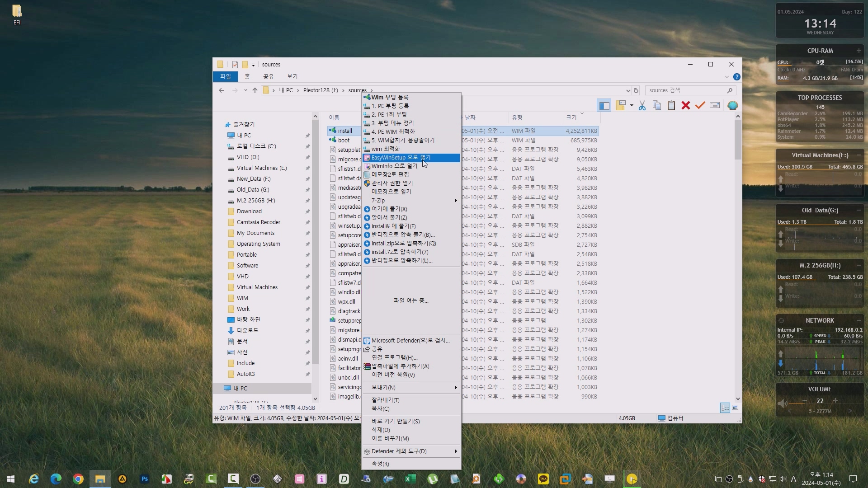
Task: Toggle the navigation pane layout button
Action: 604,106
